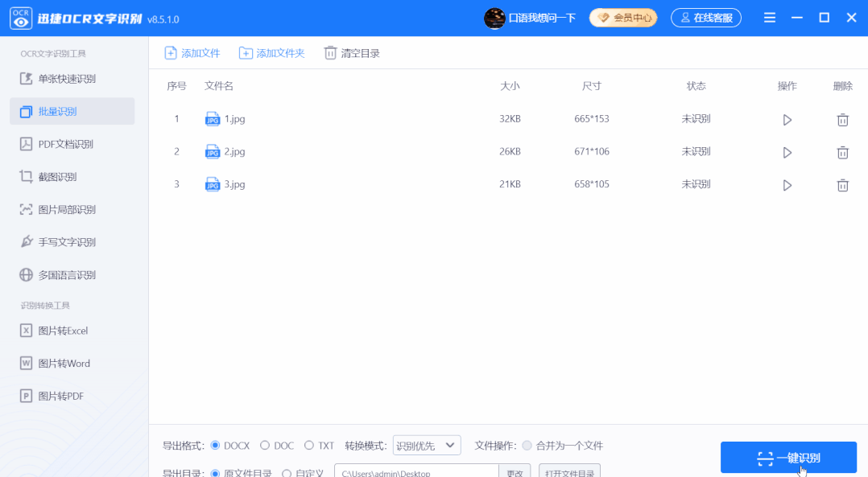Click username 口语我想问一下

tap(543, 19)
